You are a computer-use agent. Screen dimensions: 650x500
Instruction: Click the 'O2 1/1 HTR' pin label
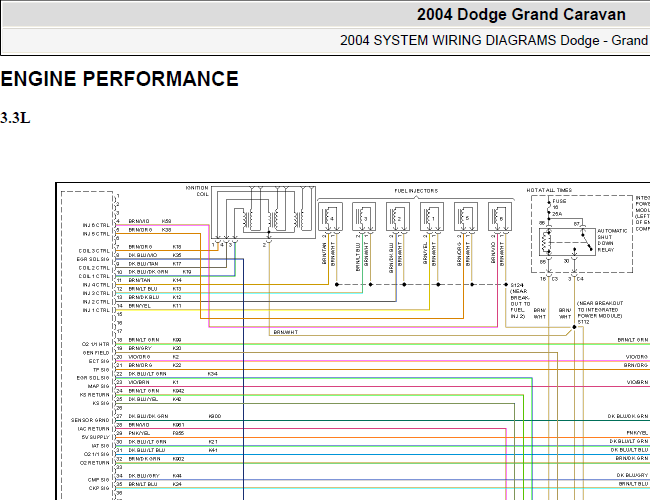[96, 344]
